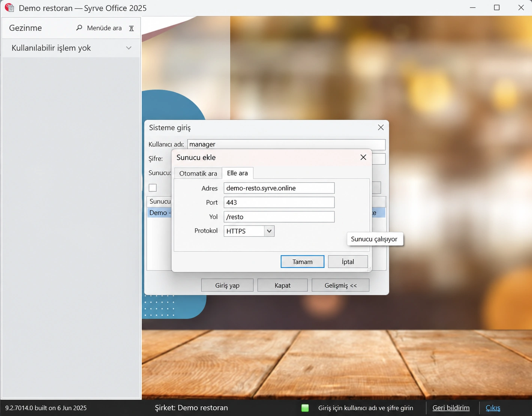Click the Çıkış link in status bar
This screenshot has width=532, height=416.
click(x=493, y=408)
